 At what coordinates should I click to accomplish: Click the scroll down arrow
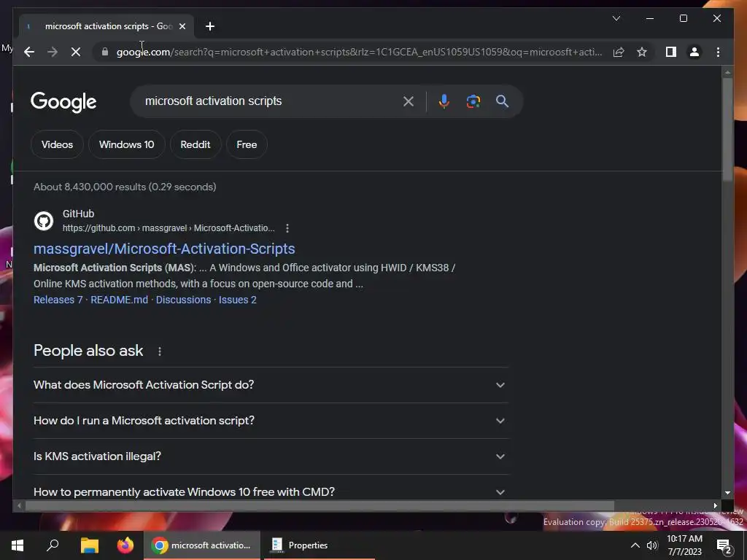pyautogui.click(x=727, y=493)
